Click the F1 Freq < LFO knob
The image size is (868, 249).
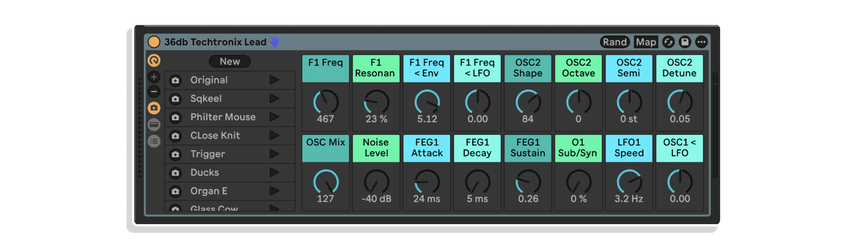[x=477, y=102]
